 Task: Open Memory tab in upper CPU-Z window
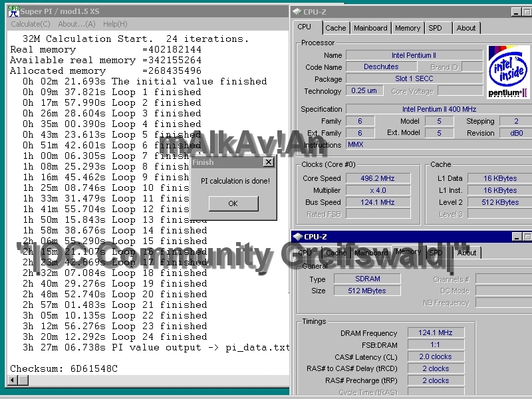[408, 28]
